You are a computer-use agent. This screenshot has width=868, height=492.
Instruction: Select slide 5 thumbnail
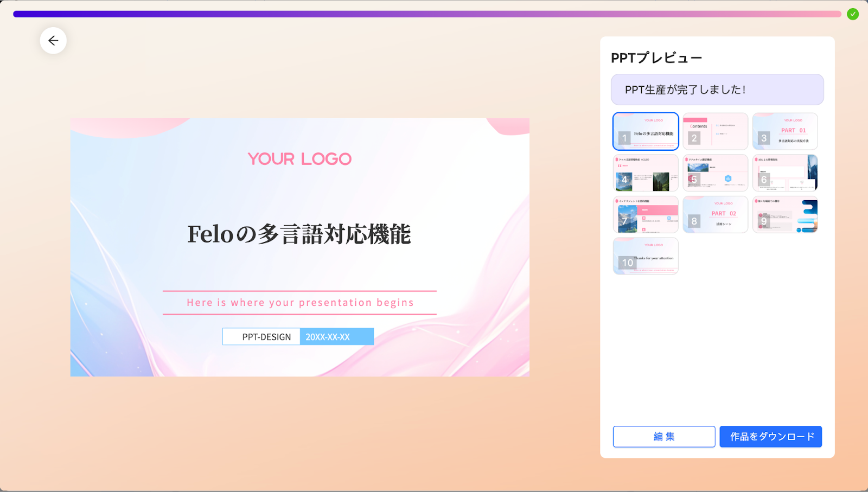click(x=715, y=173)
